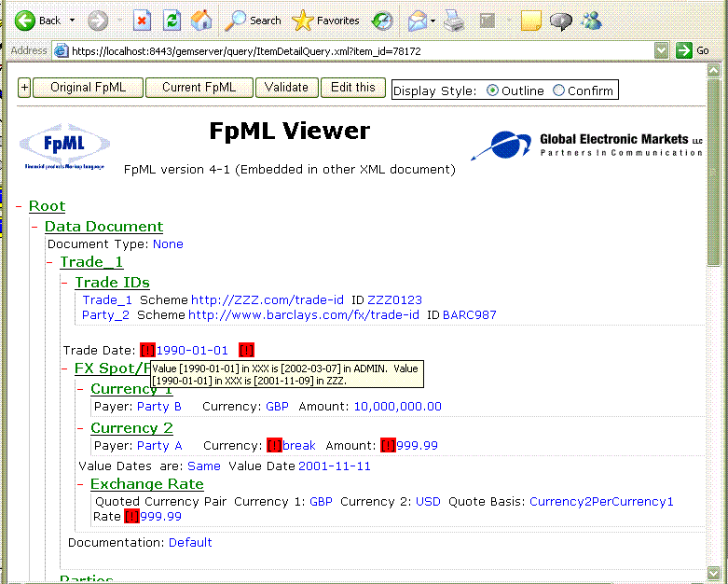The width and height of the screenshot is (728, 584).
Task: Collapse the FX Spot/Forward section
Action: coord(65,368)
